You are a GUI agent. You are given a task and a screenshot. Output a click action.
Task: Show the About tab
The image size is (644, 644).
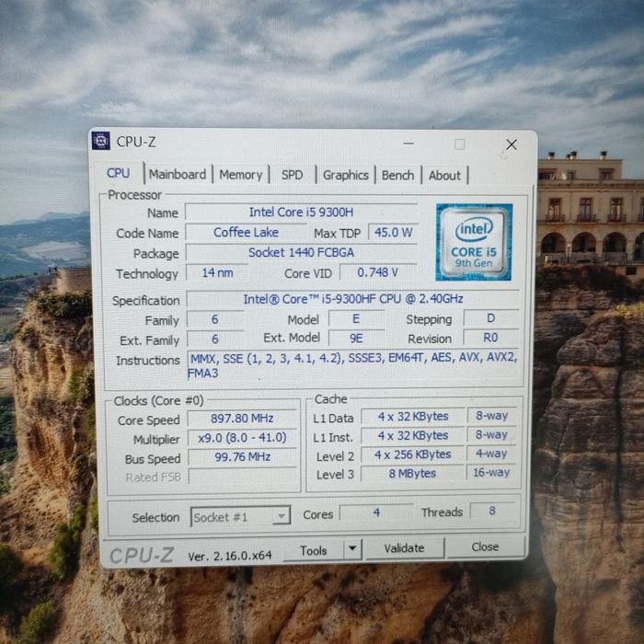[x=444, y=176]
